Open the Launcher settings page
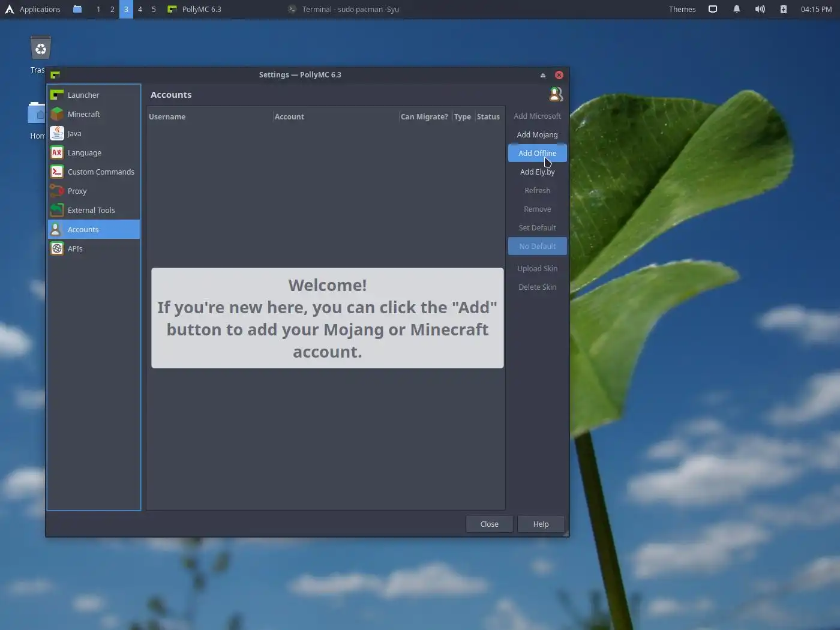 click(x=94, y=95)
